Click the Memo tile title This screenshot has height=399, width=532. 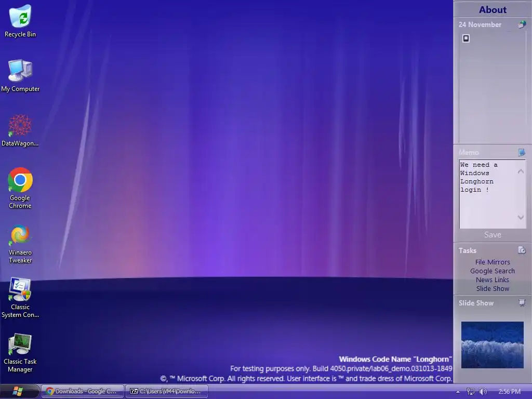coord(469,152)
